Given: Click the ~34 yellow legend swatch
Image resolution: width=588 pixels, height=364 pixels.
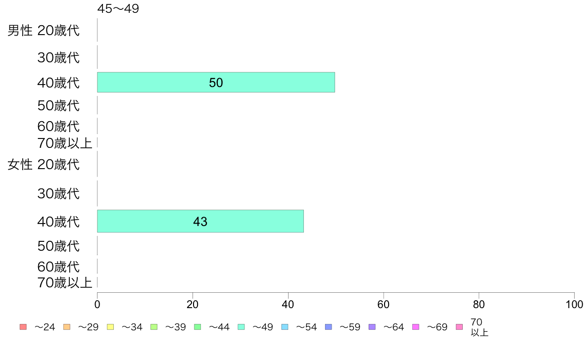Looking at the screenshot, I should [110, 327].
